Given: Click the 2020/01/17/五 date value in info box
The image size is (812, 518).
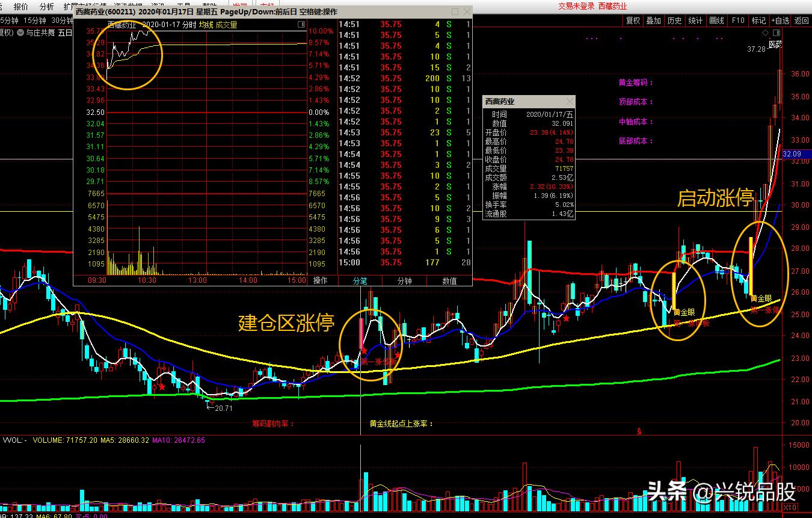Looking at the screenshot, I should 550,114.
